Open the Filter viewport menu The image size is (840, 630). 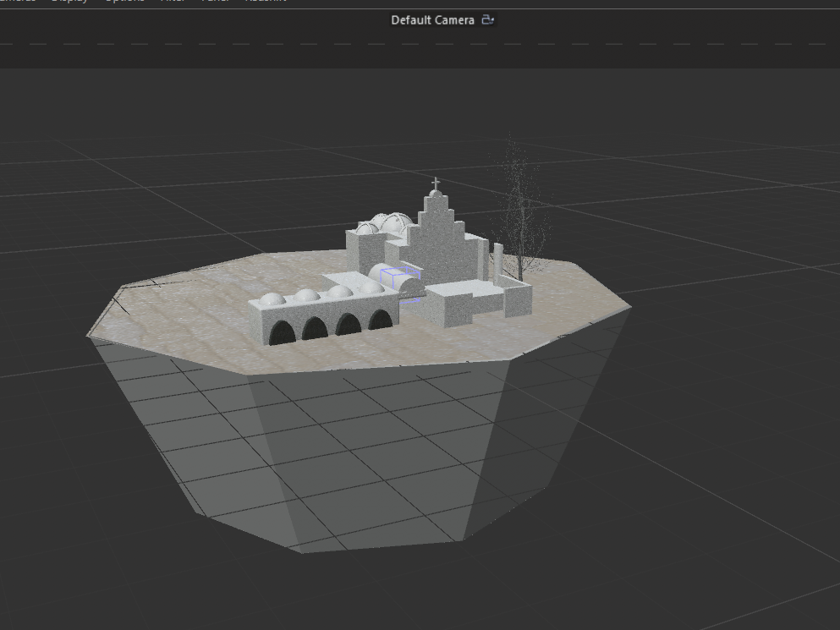173,1
